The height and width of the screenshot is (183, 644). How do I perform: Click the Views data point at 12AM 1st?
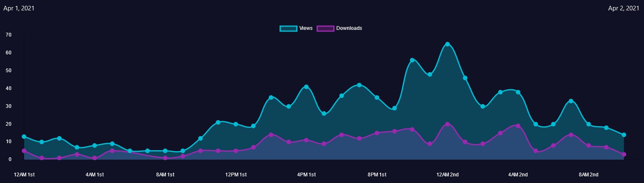pos(24,137)
